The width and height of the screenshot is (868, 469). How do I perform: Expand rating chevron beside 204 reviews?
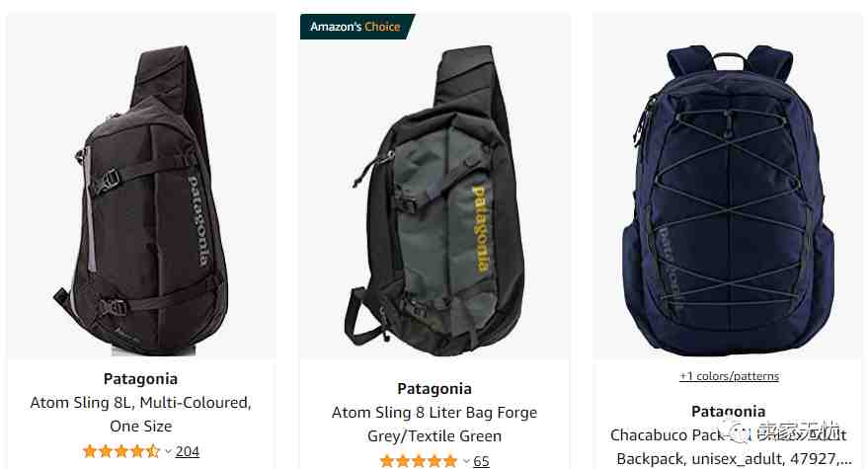click(x=168, y=452)
